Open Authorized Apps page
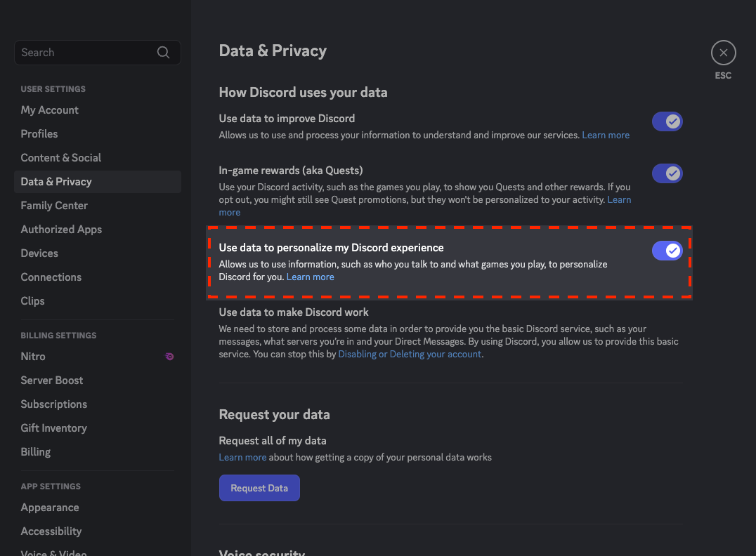756x556 pixels. click(61, 230)
